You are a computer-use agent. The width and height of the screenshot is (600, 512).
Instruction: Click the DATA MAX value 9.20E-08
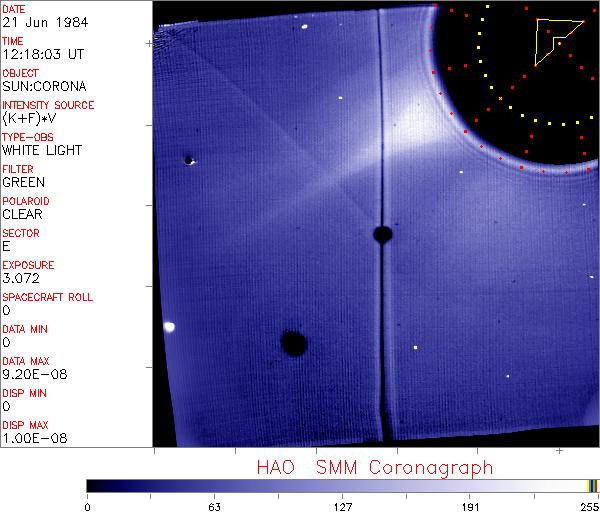click(x=32, y=374)
